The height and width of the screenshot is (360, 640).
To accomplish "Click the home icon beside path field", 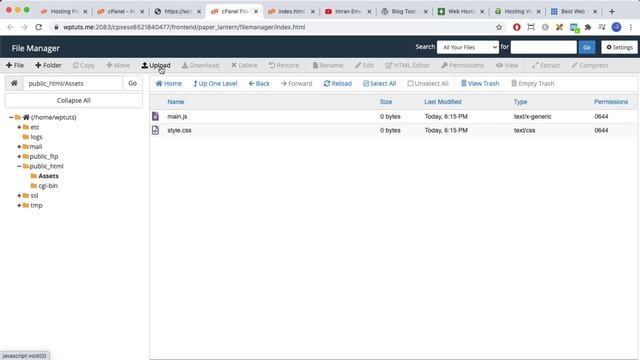I will pyautogui.click(x=14, y=83).
